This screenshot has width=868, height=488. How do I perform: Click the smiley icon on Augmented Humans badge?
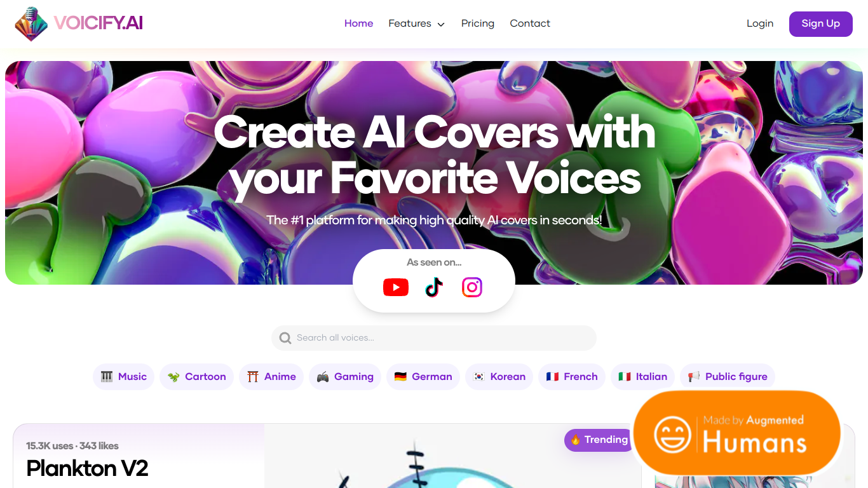point(672,435)
